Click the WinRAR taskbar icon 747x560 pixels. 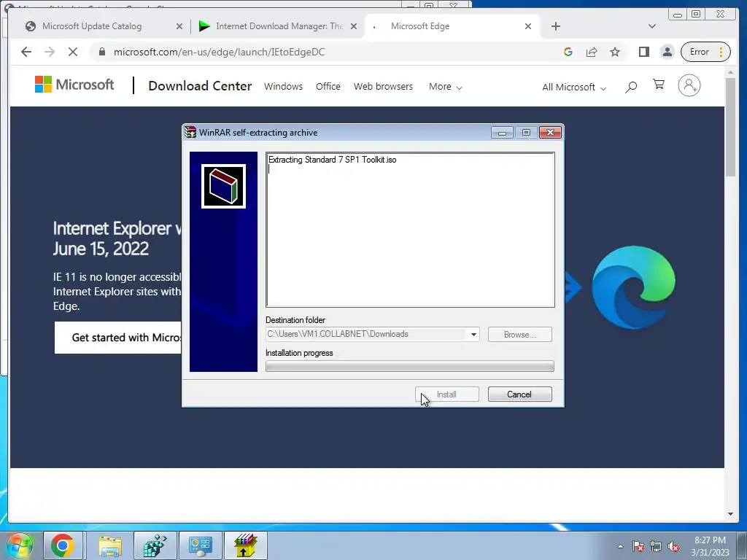click(245, 545)
